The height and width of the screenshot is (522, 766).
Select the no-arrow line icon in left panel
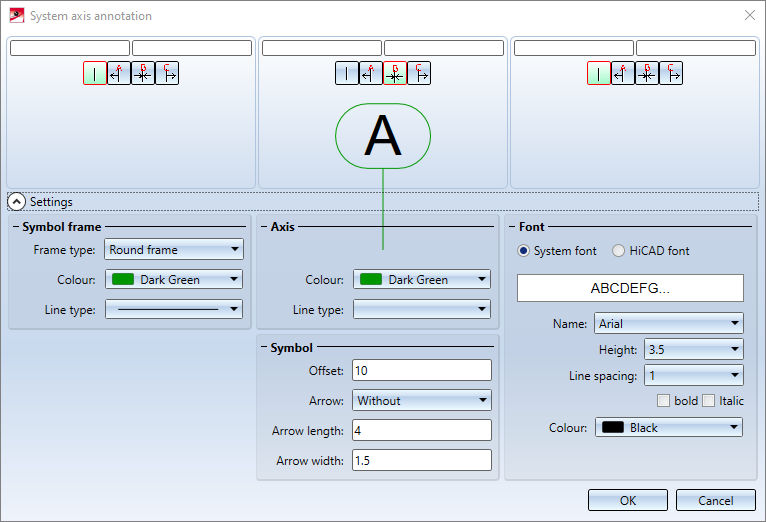(x=95, y=73)
